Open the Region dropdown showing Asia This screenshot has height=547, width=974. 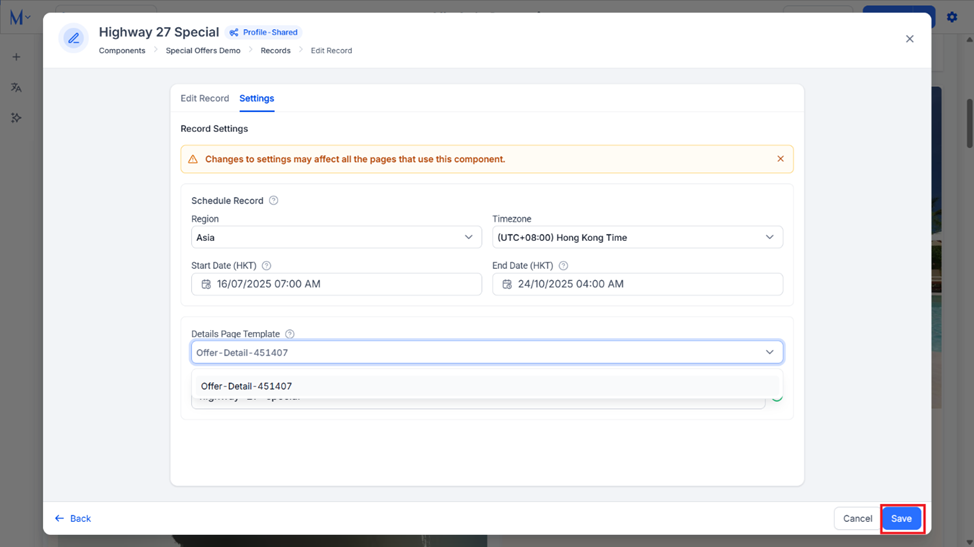[336, 237]
